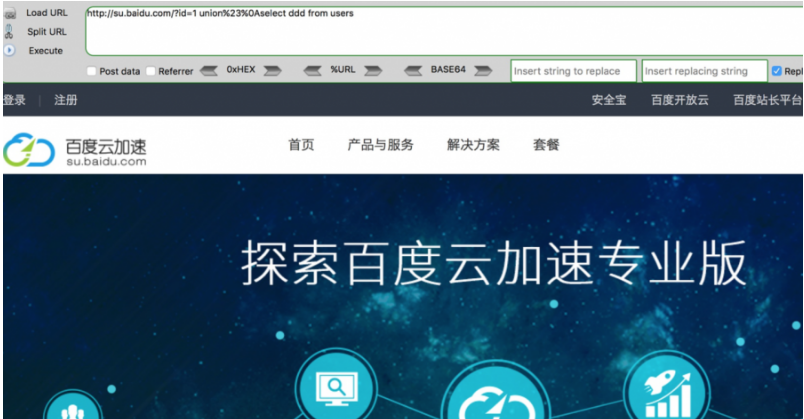Select the 首页 menu item
This screenshot has width=804, height=419.
pyautogui.click(x=301, y=145)
